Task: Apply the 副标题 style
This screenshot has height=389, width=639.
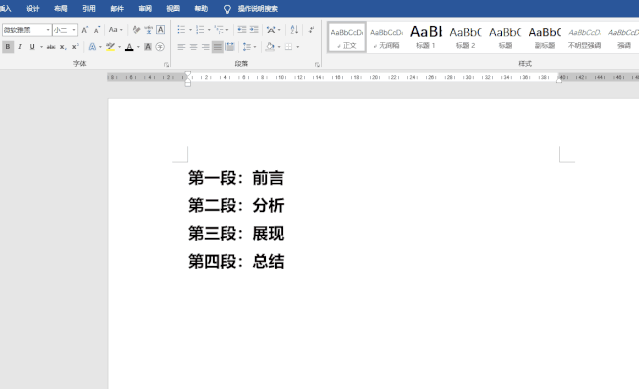Action: [545, 37]
